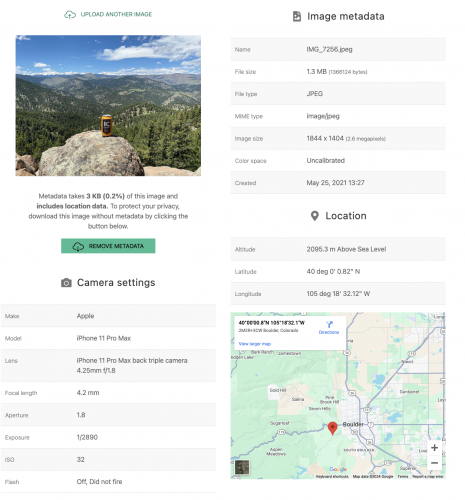Click the Google logo on the map
The width and height of the screenshot is (465, 500).
point(338,469)
